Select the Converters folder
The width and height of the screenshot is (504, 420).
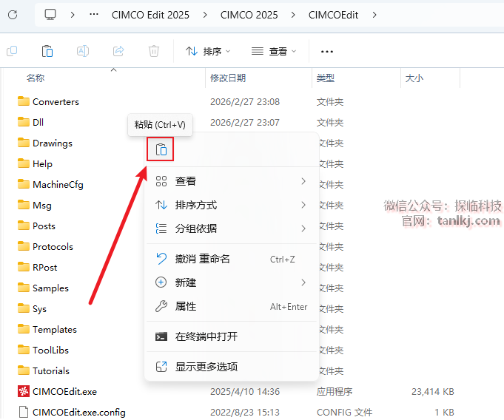[48, 102]
